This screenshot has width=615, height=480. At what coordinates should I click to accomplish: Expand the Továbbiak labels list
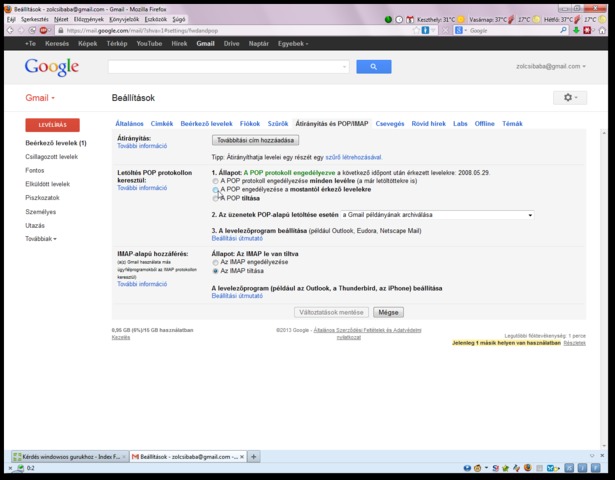point(41,238)
